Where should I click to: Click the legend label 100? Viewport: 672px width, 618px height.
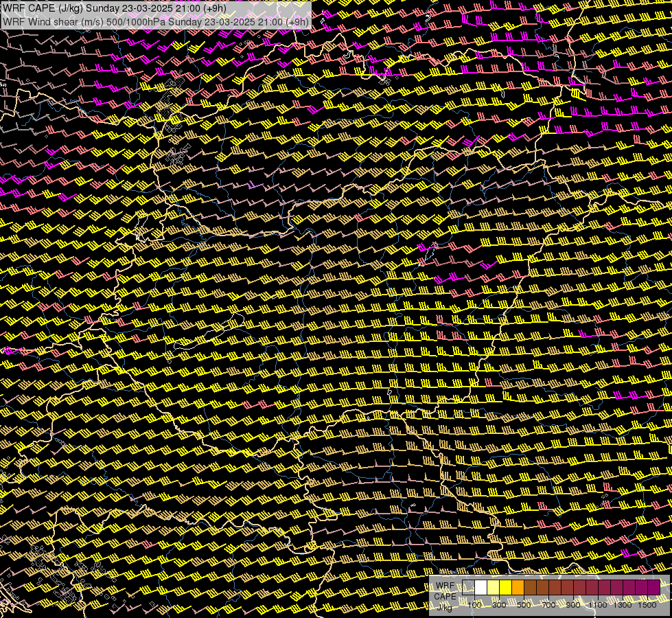pos(474,605)
